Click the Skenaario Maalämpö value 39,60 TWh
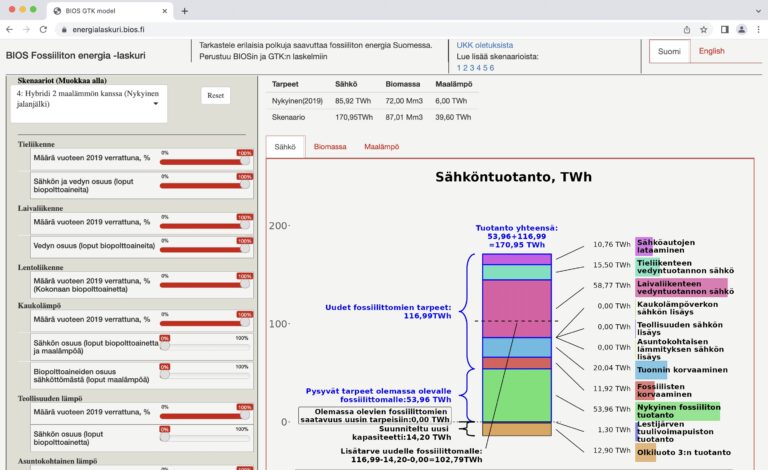Viewport: 768px width, 470px height. click(x=453, y=118)
